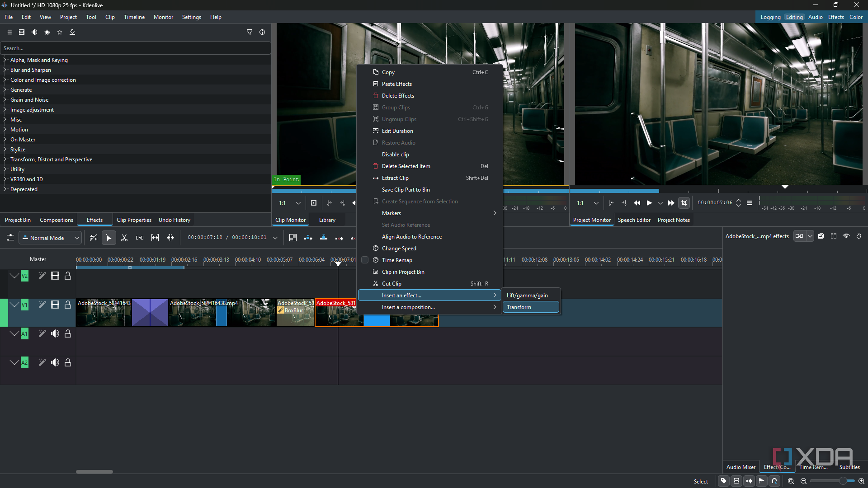The width and height of the screenshot is (868, 488).
Task: Toggle the Time Remap checkbox in context menu
Action: 365,260
